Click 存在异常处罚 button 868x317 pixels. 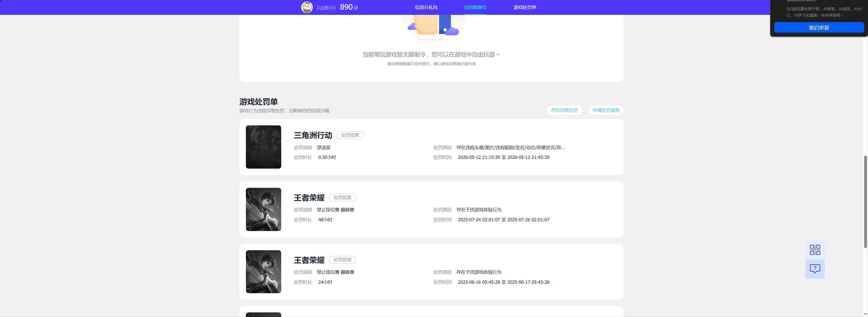[x=564, y=110]
